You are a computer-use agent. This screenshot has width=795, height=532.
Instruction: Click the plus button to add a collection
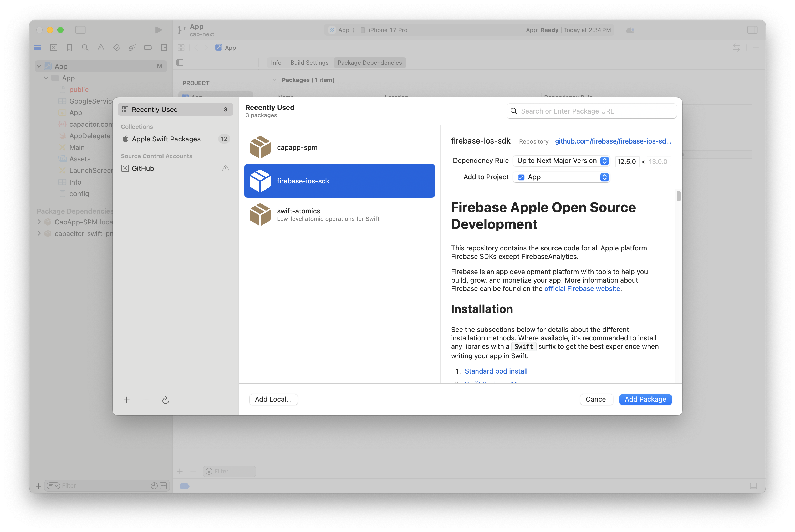126,400
